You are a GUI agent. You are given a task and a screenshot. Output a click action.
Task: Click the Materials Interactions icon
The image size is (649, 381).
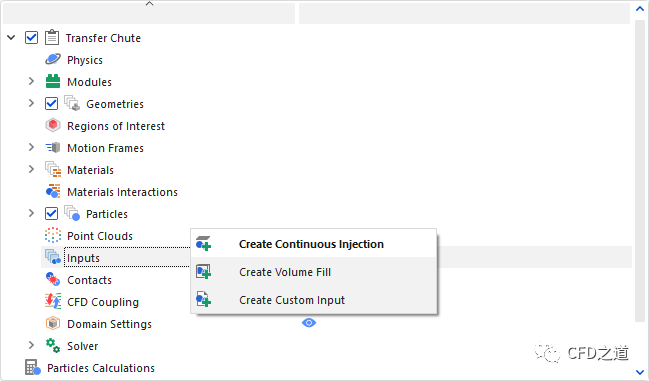tap(53, 192)
